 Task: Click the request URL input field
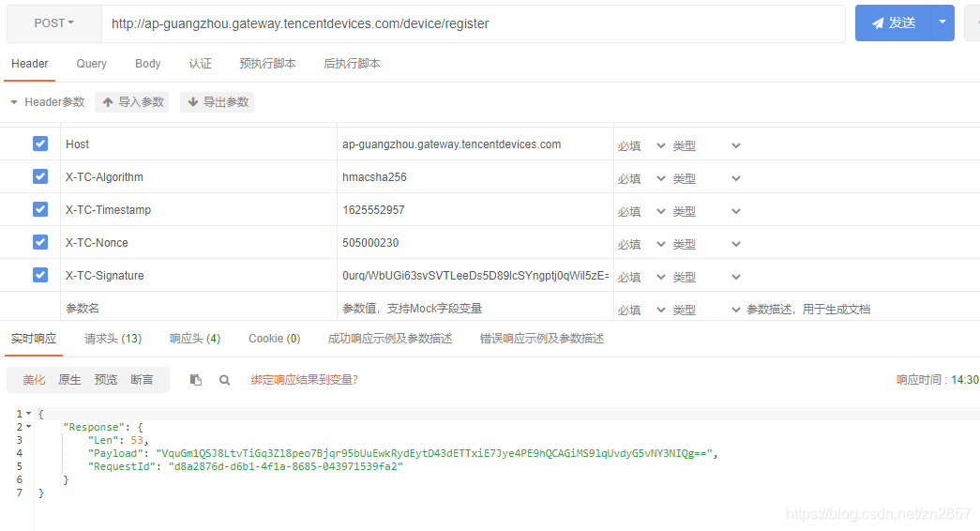[x=474, y=23]
